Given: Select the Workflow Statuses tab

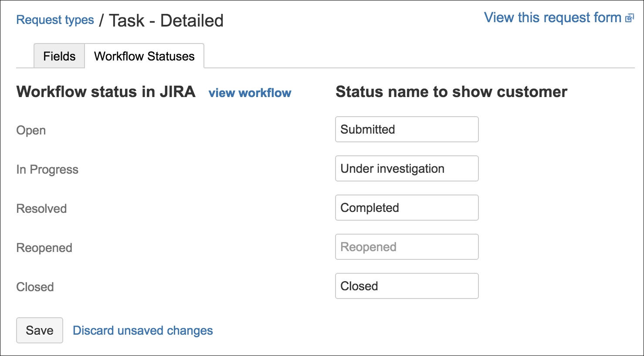Looking at the screenshot, I should coord(144,56).
